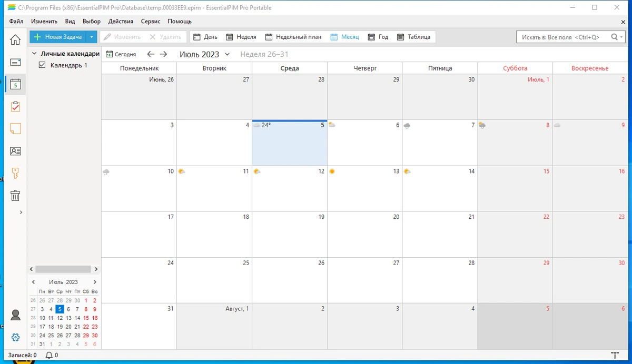Switch to the Недельный план view
Image resolution: width=632 pixels, height=364 pixels.
[x=293, y=37]
